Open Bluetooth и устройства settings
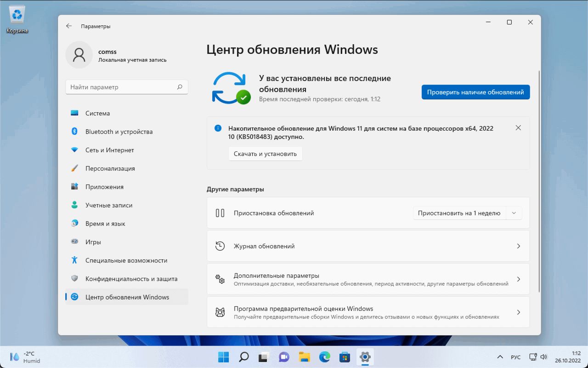 [x=127, y=132]
